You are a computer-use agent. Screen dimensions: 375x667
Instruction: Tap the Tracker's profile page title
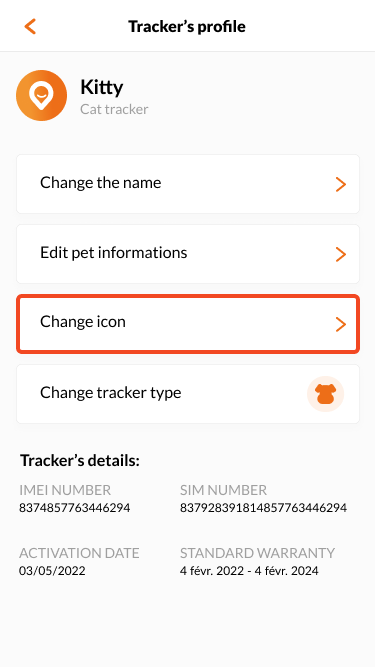187,26
